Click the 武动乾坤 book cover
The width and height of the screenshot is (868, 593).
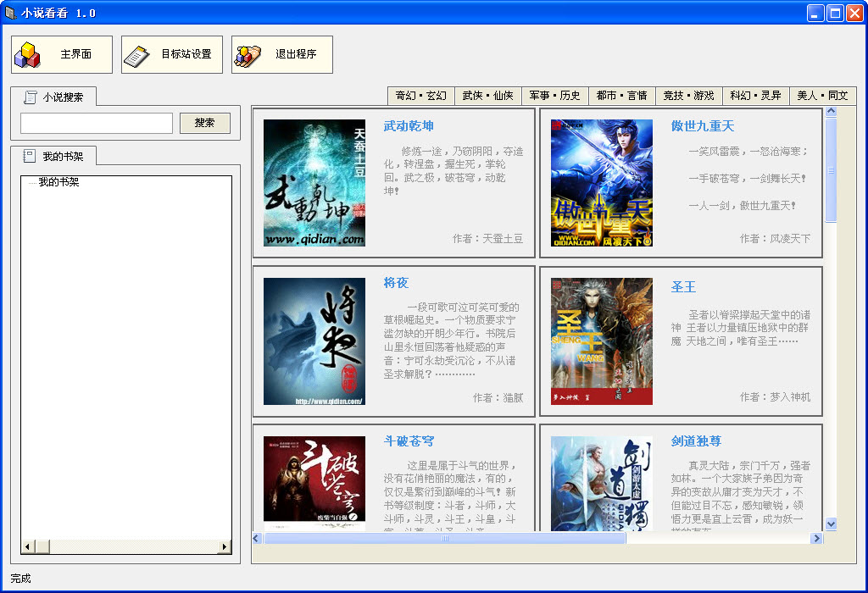pyautogui.click(x=314, y=183)
